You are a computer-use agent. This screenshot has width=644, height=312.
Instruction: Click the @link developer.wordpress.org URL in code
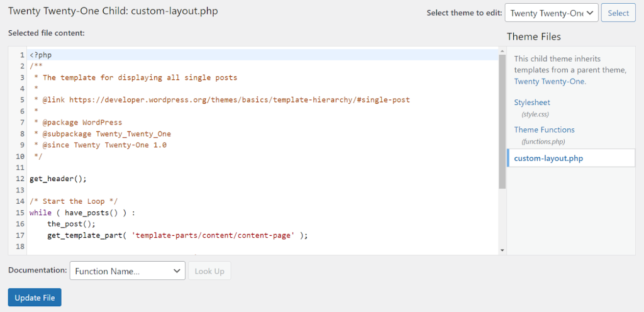[x=239, y=99]
